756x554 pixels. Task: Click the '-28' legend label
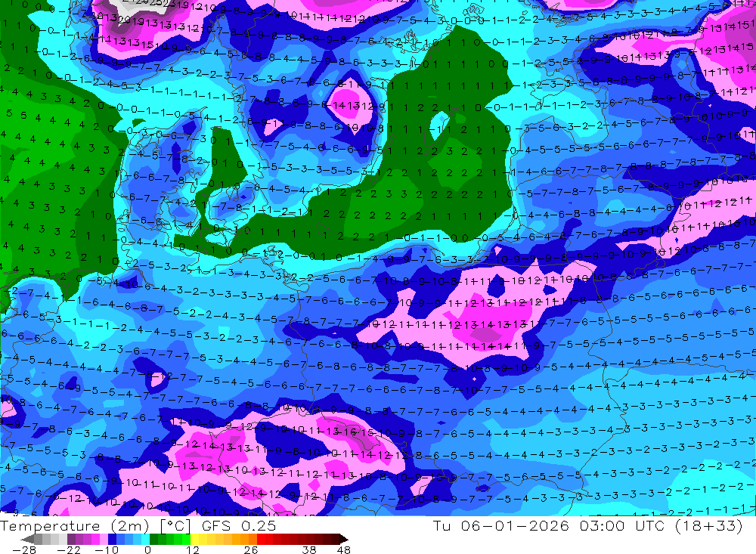click(x=24, y=549)
